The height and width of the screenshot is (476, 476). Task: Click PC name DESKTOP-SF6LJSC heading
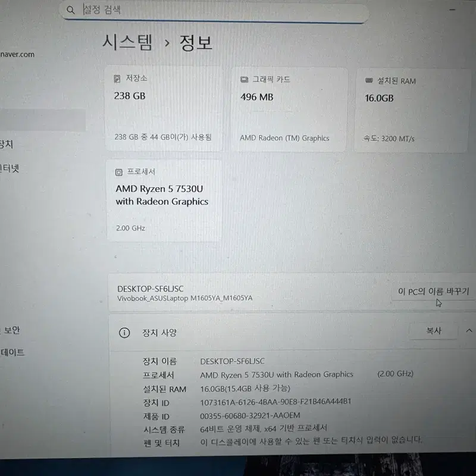pos(151,289)
